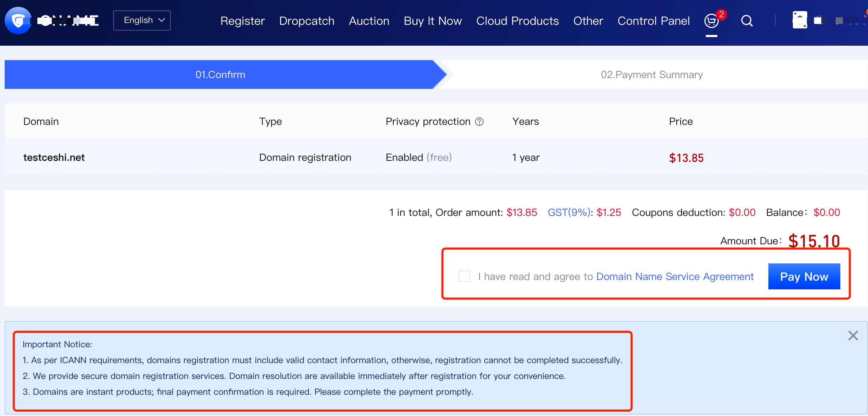Click the Privacy protection help icon
868x416 pixels.
479,122
